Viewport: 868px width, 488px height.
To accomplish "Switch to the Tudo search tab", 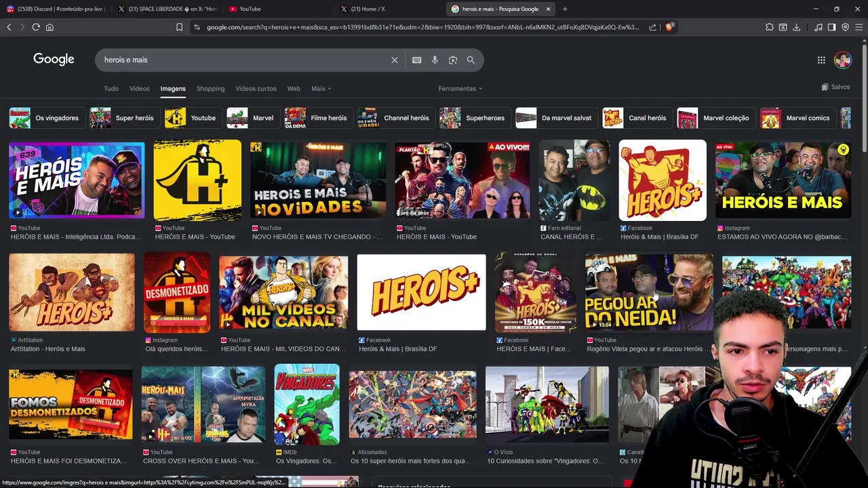I will [x=111, y=89].
